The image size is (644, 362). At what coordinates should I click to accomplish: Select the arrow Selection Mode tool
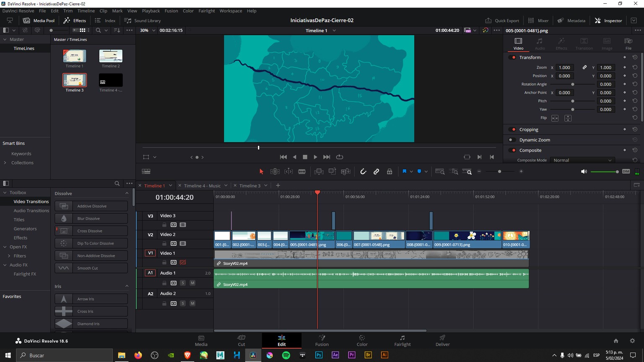pyautogui.click(x=261, y=171)
